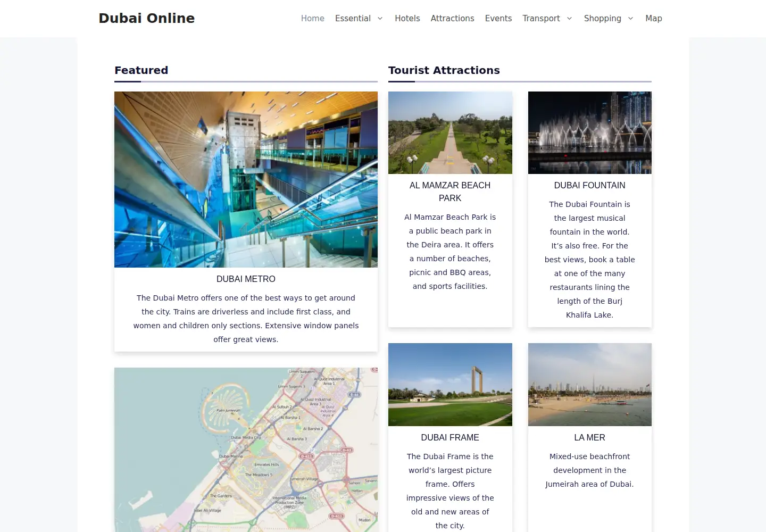The image size is (766, 532).
Task: Open the DUBAI FOUNTAIN title link
Action: pyautogui.click(x=590, y=185)
